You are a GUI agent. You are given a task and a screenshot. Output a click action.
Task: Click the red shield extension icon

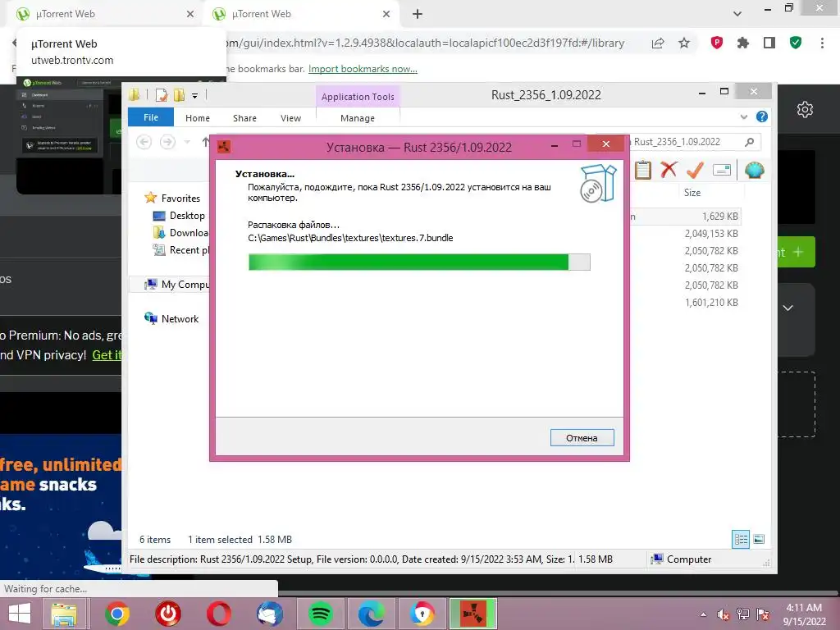click(717, 43)
